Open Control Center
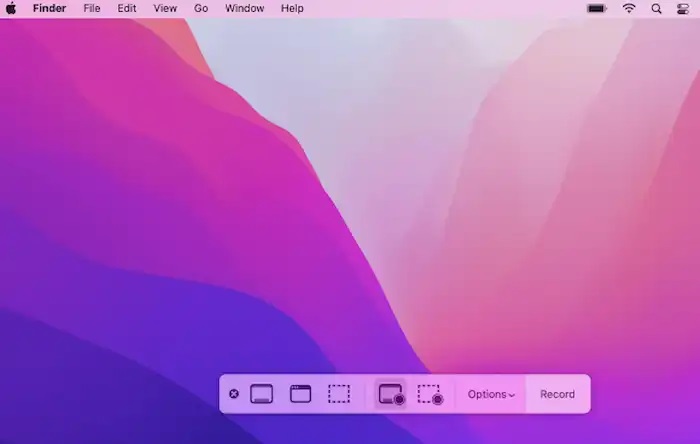Screen dimensions: 700x444 (x=684, y=8)
